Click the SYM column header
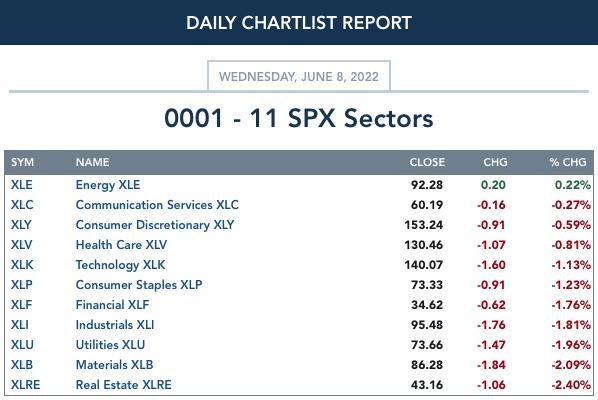598x400 pixels. tap(23, 162)
